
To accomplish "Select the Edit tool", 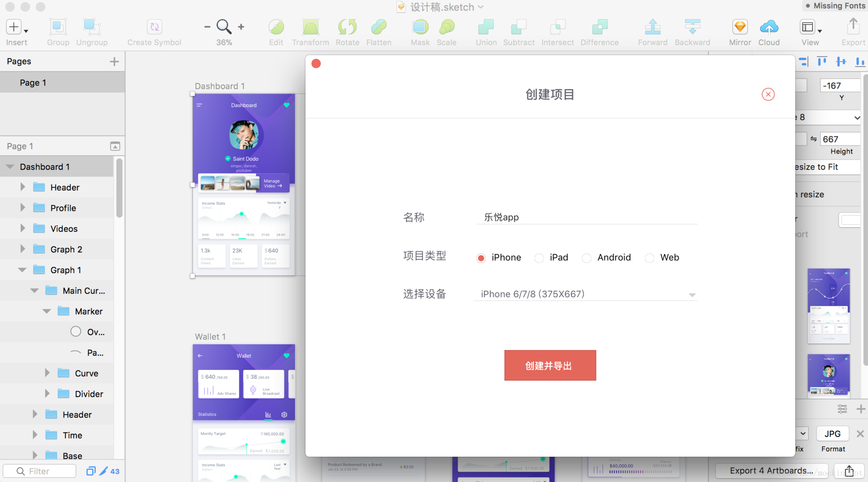I will click(x=276, y=27).
